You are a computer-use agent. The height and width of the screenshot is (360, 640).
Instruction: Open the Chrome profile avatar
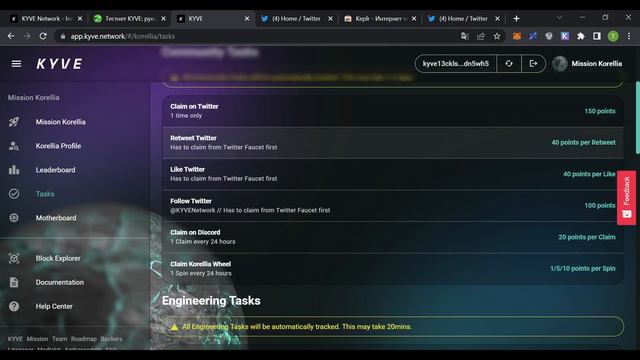pos(613,36)
